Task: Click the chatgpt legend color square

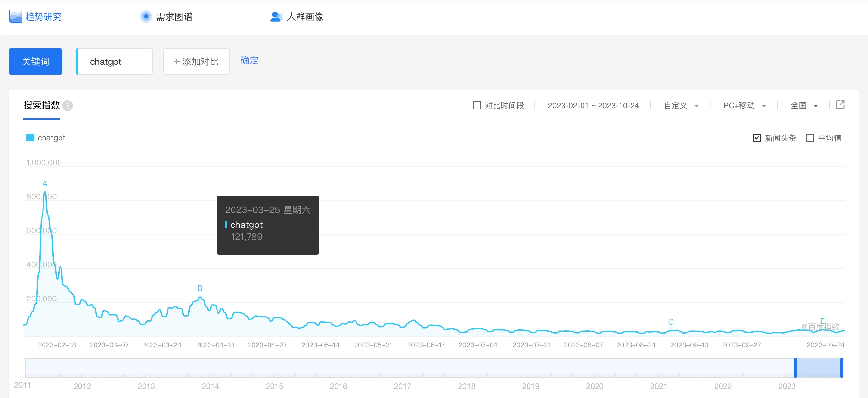Action: (x=30, y=137)
